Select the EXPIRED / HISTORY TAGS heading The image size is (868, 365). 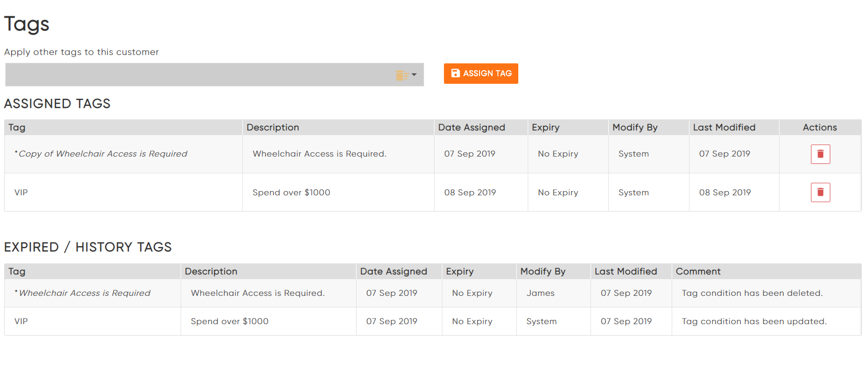point(88,247)
